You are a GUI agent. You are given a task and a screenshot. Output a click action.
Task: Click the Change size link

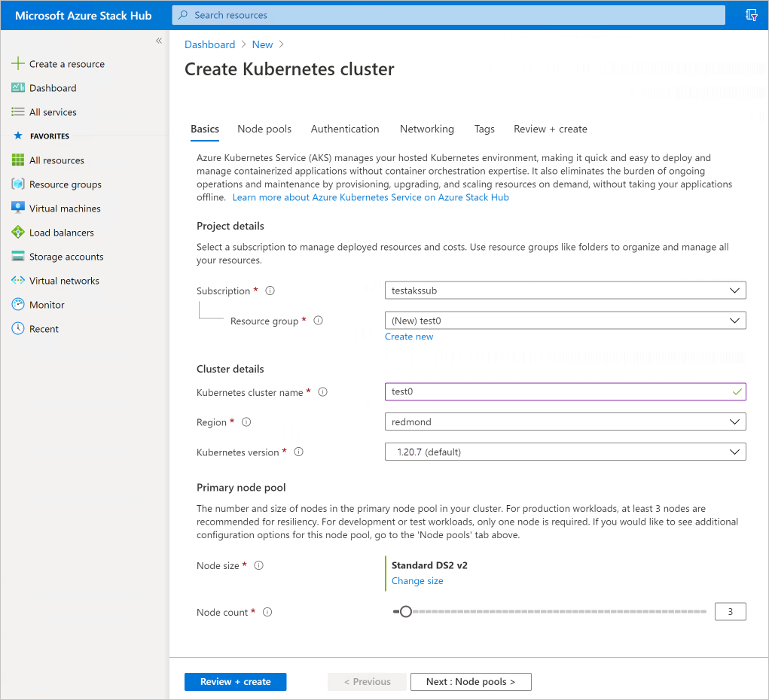click(417, 580)
